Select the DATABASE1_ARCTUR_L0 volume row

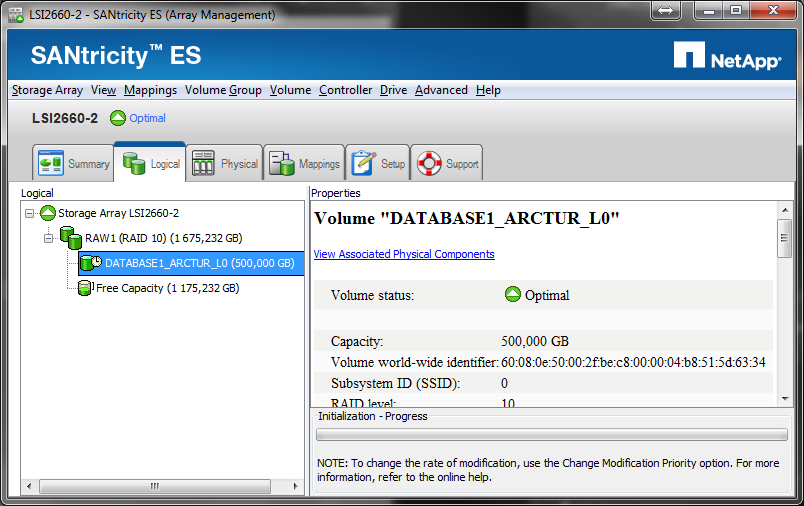click(x=191, y=263)
